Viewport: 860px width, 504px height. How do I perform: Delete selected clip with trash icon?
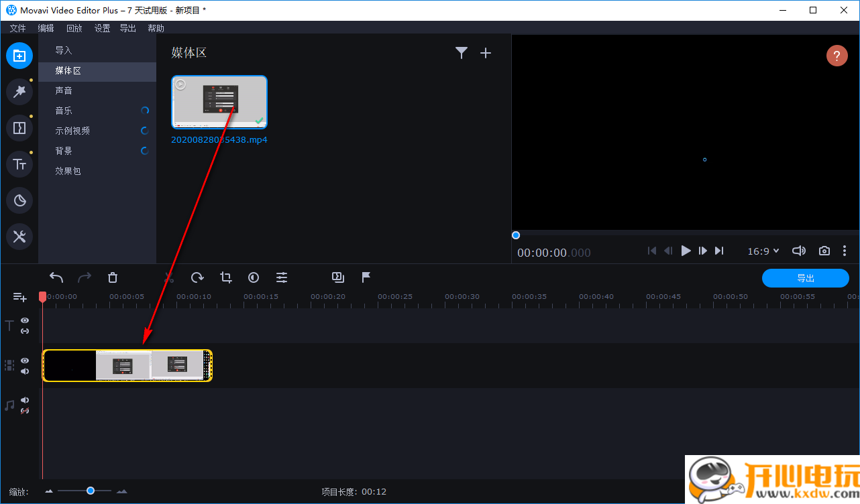click(x=113, y=277)
